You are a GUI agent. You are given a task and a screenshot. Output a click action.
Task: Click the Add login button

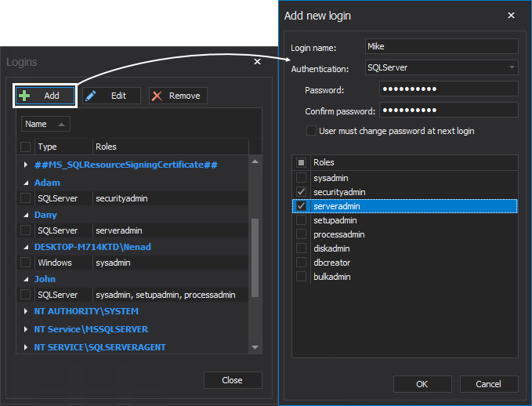tap(45, 96)
